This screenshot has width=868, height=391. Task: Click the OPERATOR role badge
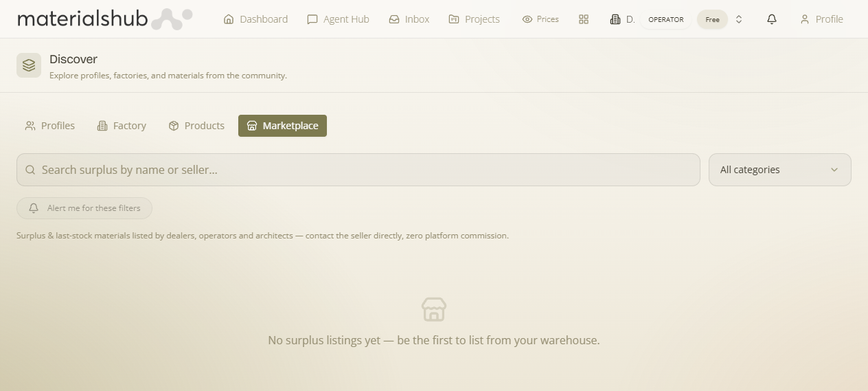click(x=666, y=19)
